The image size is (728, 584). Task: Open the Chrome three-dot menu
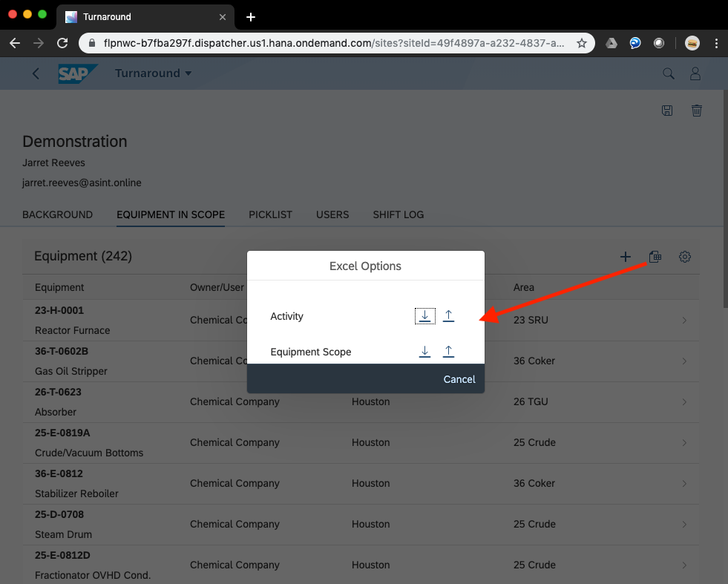[716, 43]
